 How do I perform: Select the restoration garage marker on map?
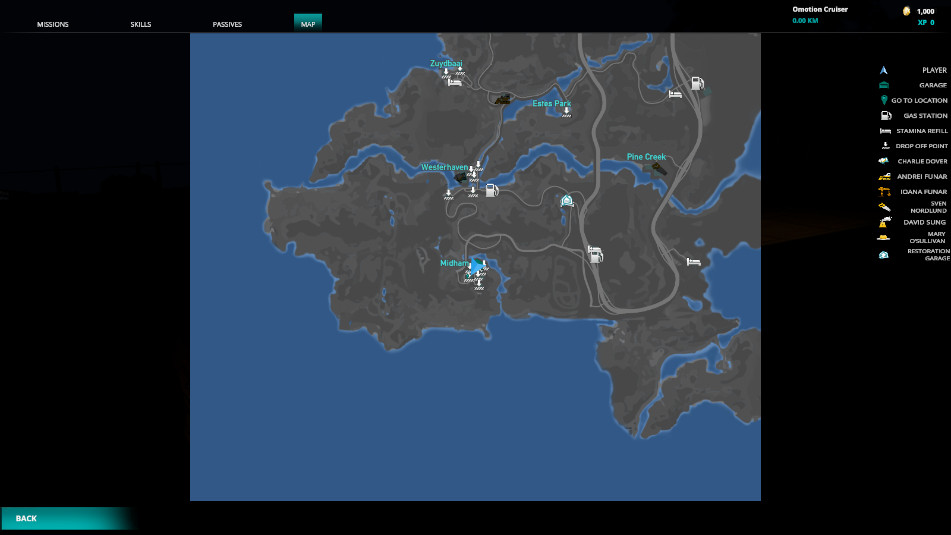point(566,200)
